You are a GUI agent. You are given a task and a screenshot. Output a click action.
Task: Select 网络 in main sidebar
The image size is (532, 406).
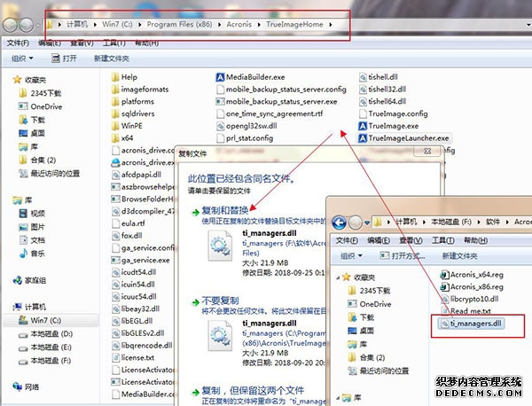click(x=26, y=387)
